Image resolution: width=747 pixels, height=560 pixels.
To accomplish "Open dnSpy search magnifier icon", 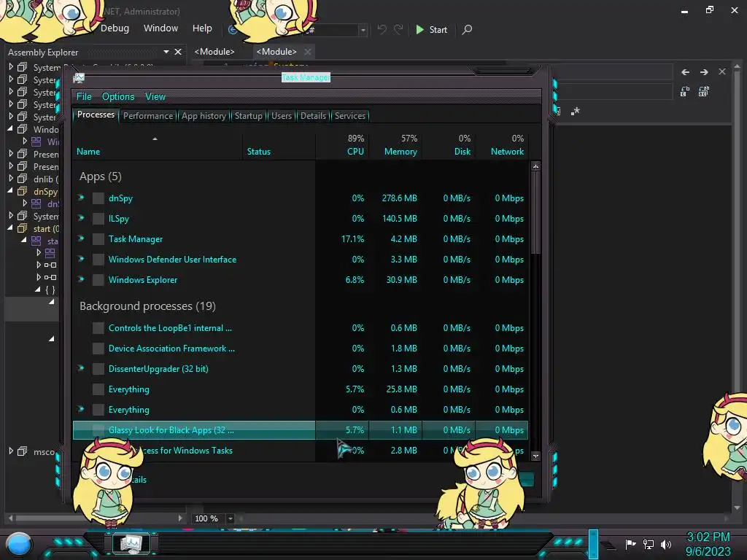I will click(x=468, y=29).
